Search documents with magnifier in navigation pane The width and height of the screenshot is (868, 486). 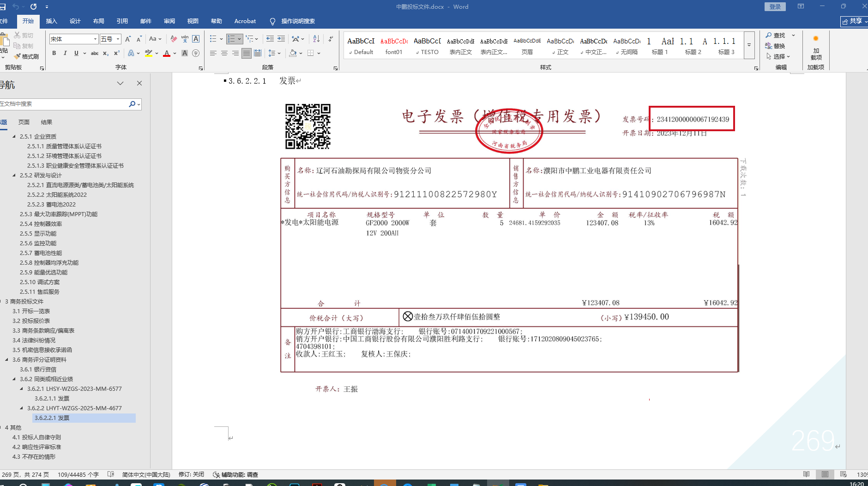[132, 104]
